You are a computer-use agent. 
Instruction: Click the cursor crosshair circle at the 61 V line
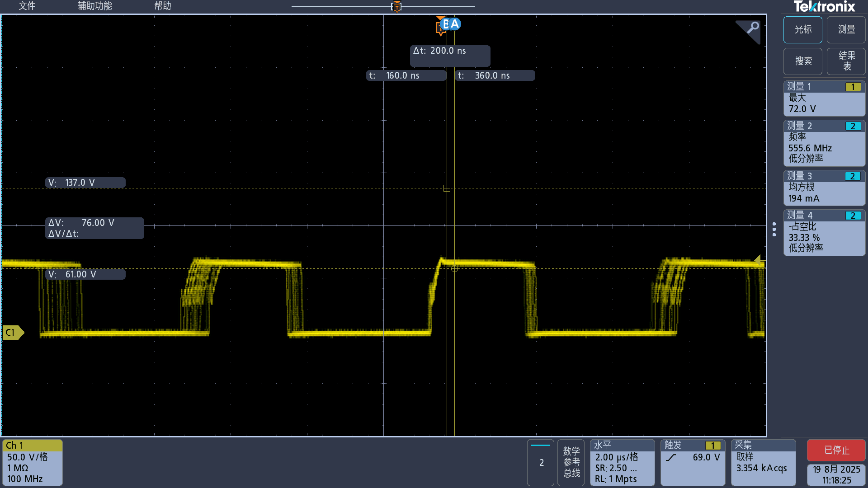[x=454, y=268]
